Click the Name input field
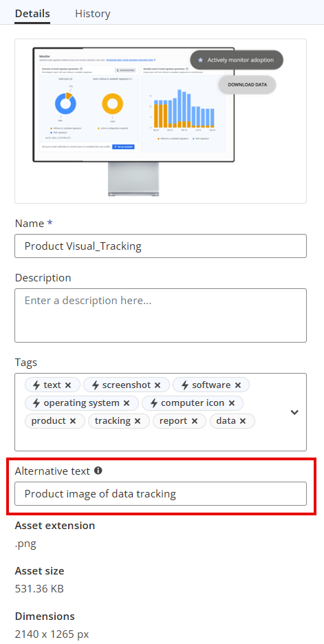Screen dimensions: 324x644 160,246
